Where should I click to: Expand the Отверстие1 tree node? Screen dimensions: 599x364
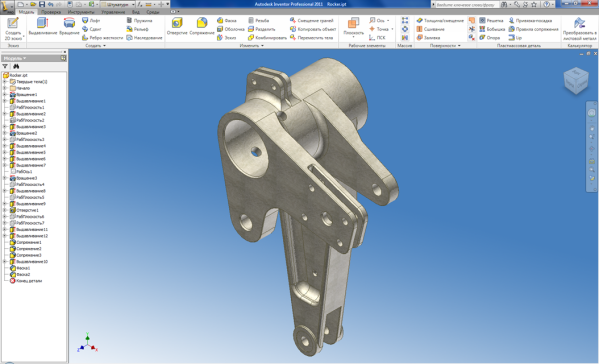5,210
